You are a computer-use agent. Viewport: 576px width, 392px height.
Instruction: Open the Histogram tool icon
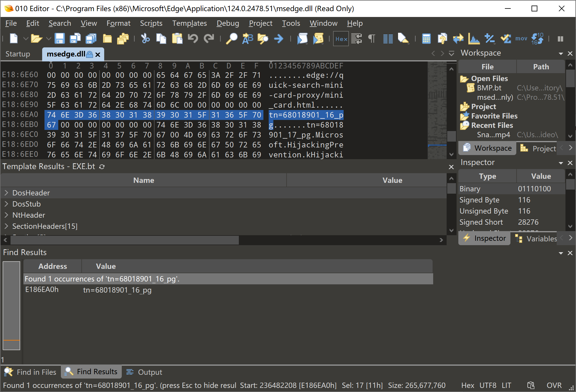click(474, 39)
